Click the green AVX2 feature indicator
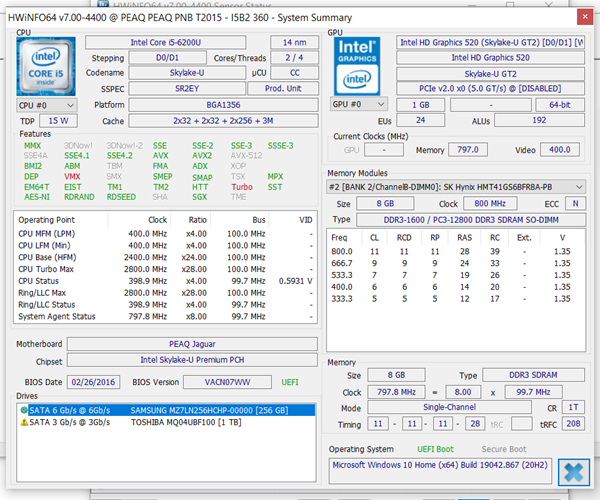This screenshot has width=600, height=500. click(202, 156)
